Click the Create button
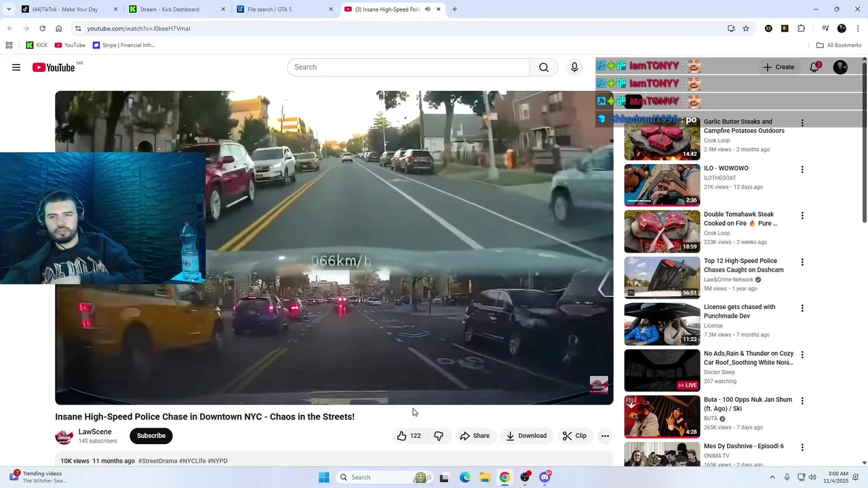This screenshot has width=868, height=488. tap(778, 67)
